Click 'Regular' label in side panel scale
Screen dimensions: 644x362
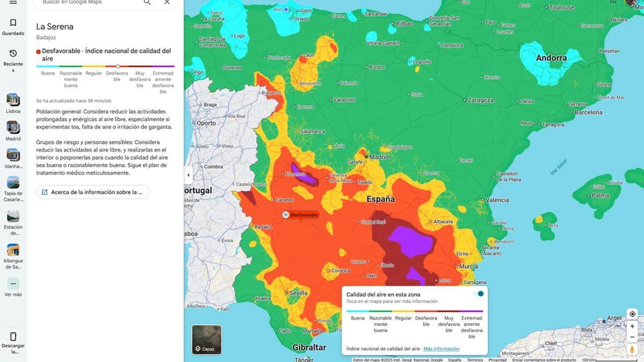click(x=94, y=73)
